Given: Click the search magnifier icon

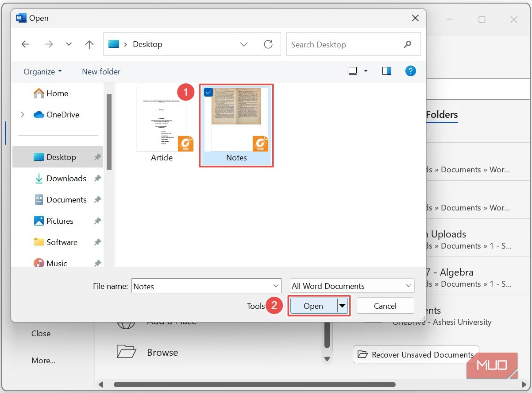Looking at the screenshot, I should 408,44.
